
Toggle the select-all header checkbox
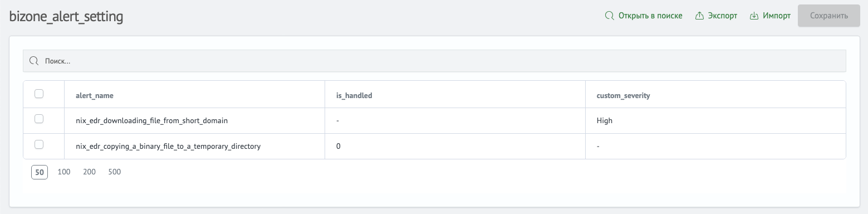coord(39,94)
